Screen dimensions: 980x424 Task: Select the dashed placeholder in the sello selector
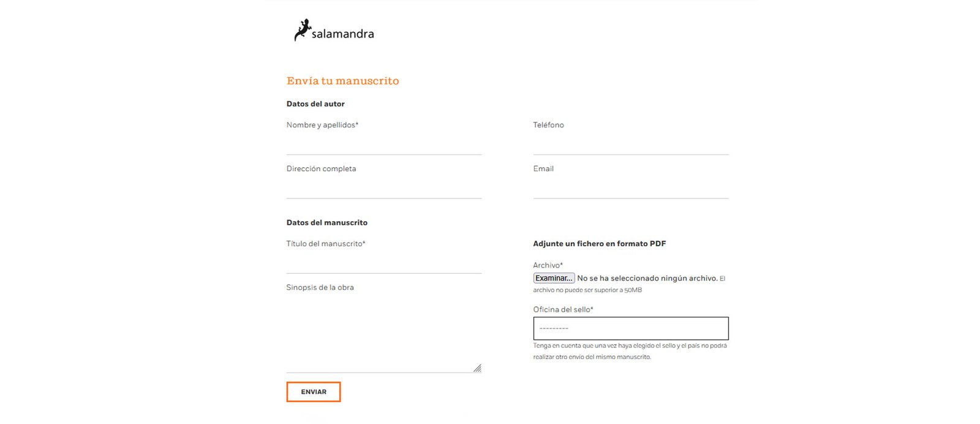coord(553,328)
